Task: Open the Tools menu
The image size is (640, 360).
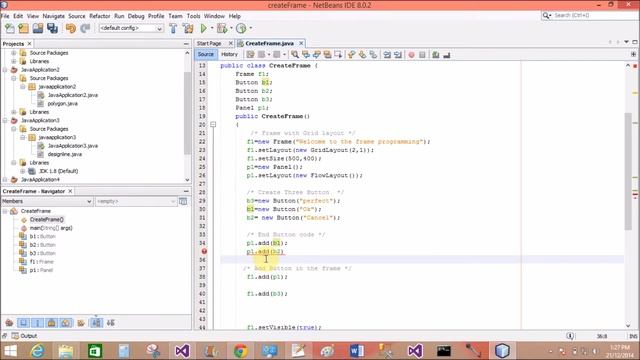Action: click(x=193, y=16)
